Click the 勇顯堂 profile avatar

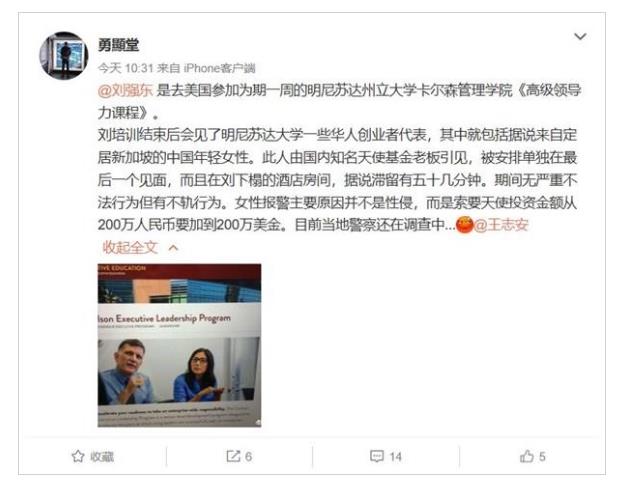64,55
